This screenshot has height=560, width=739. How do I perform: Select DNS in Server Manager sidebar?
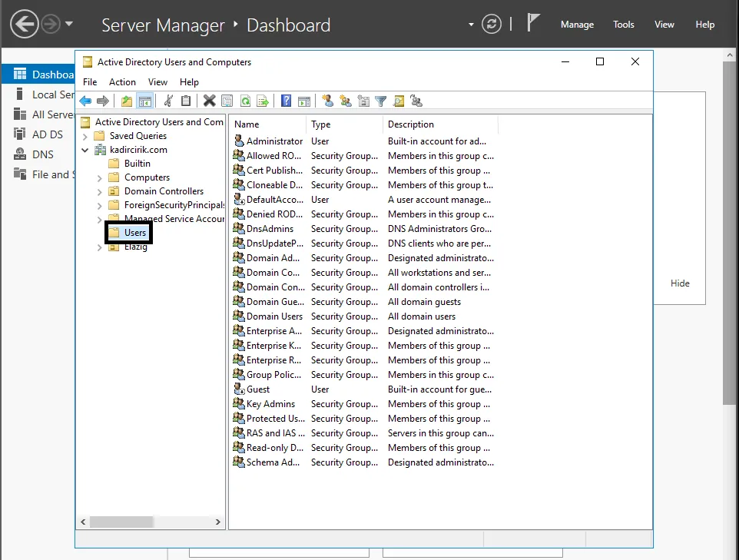pyautogui.click(x=38, y=154)
